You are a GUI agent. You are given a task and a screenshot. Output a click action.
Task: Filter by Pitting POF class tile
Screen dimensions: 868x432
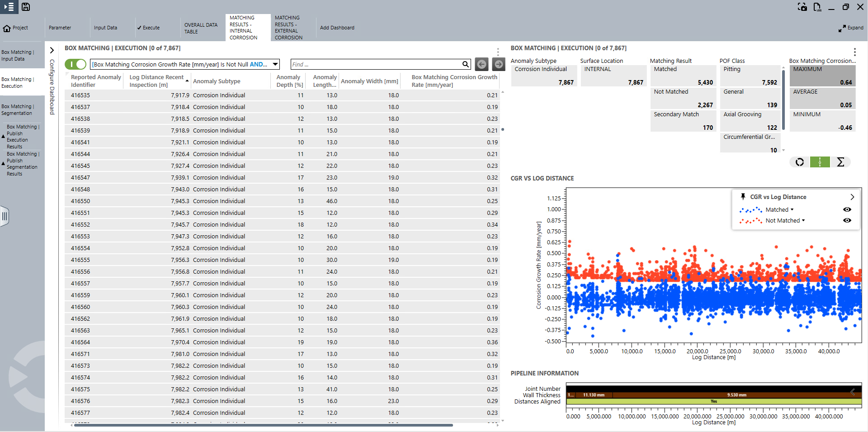(x=750, y=76)
